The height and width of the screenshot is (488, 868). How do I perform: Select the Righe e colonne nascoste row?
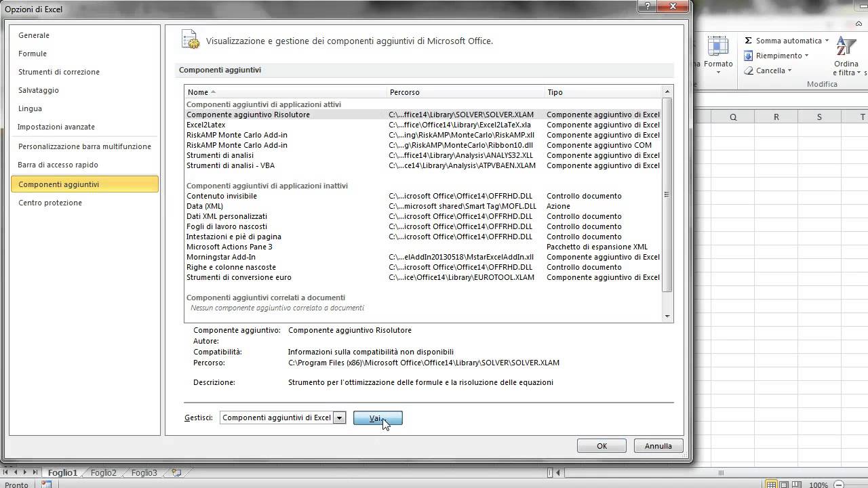423,267
